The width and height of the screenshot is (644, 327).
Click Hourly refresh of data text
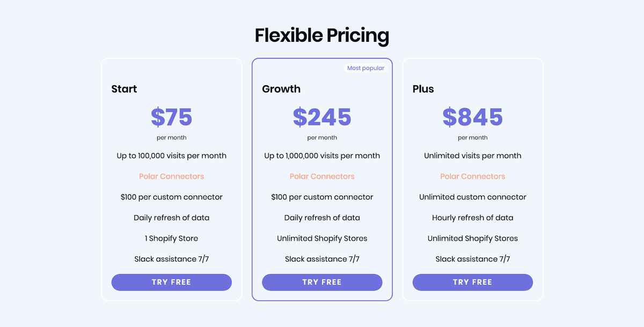472,218
